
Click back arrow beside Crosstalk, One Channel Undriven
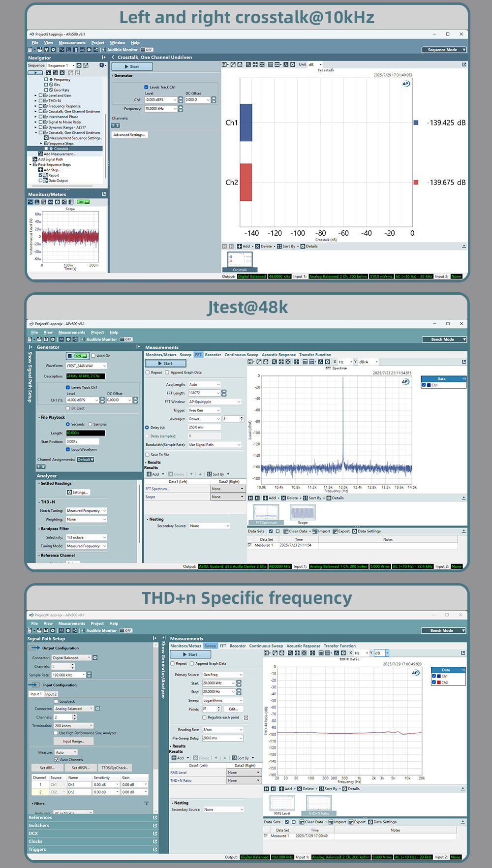[113, 58]
